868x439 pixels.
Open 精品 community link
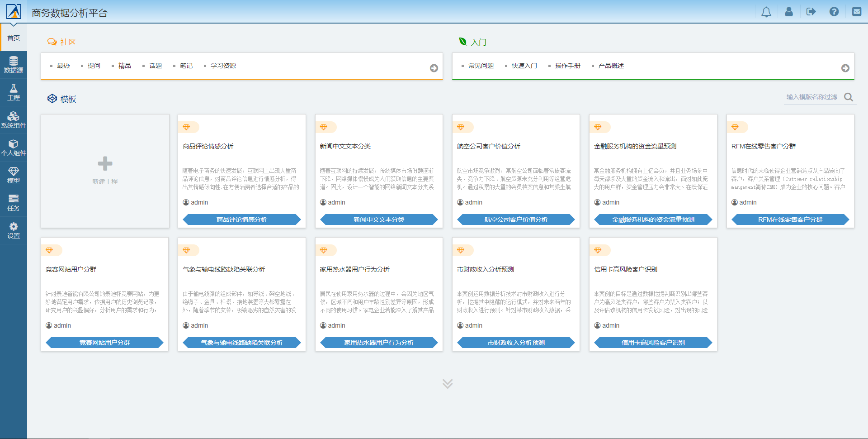pos(125,66)
